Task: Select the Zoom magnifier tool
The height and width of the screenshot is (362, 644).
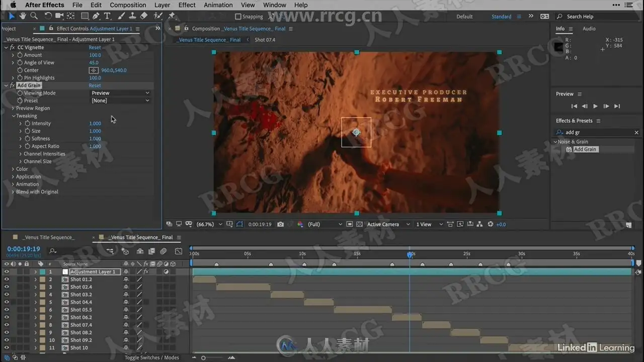Action: (x=34, y=16)
